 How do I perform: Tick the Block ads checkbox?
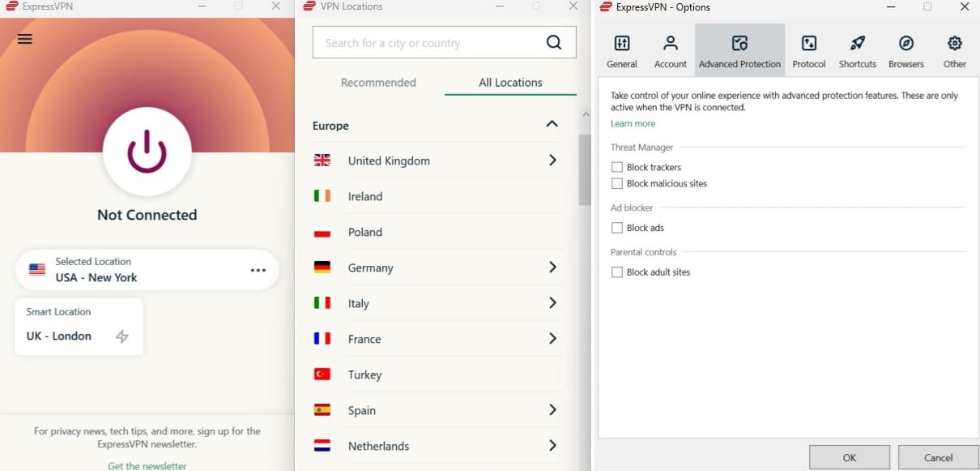coord(617,228)
